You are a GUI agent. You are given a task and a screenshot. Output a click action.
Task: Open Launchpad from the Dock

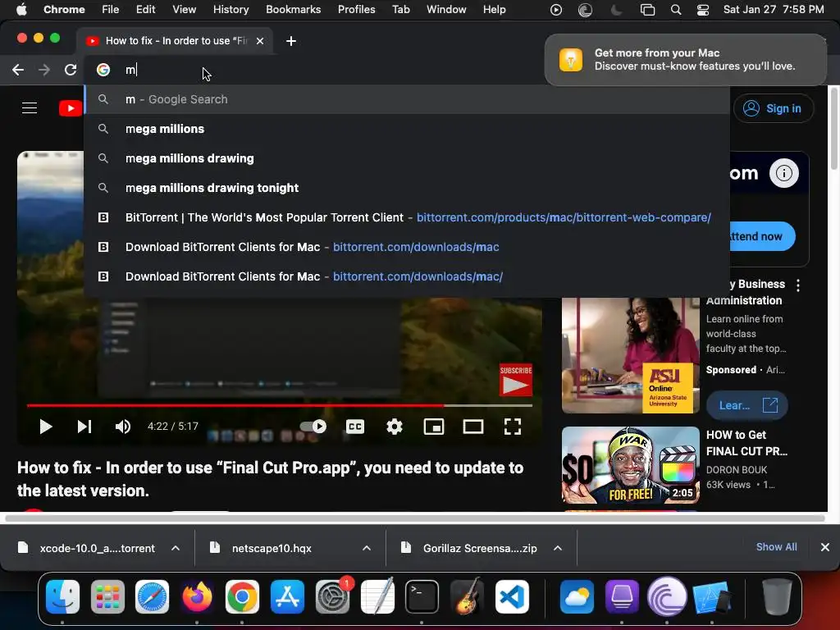(x=107, y=597)
